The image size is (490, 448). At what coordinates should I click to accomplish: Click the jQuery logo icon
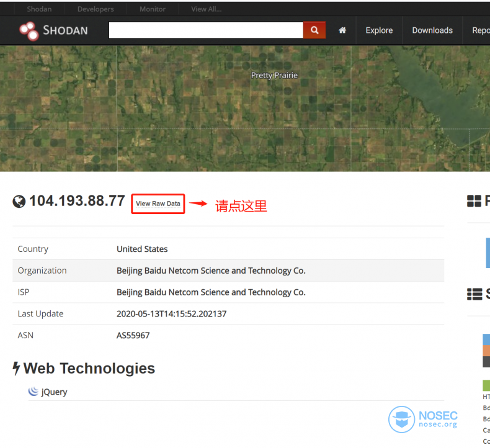click(x=33, y=392)
